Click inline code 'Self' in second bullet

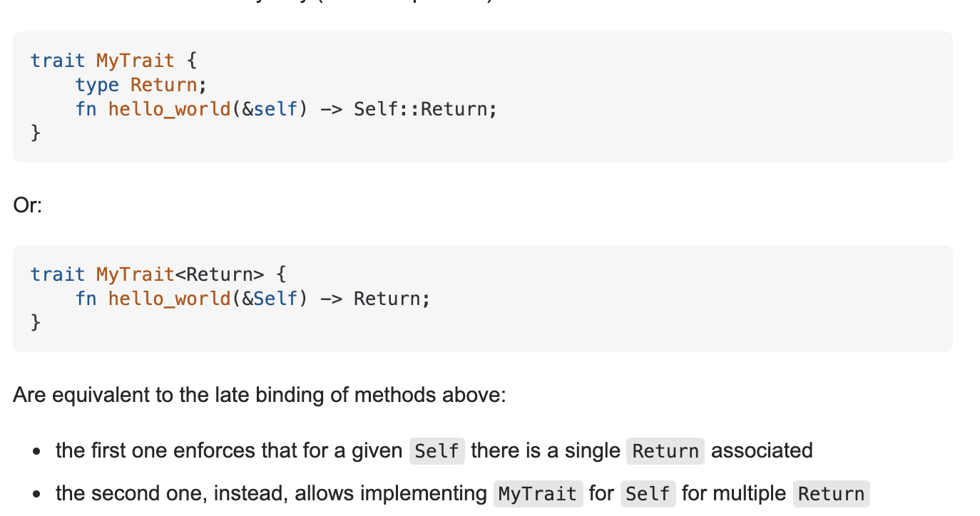click(x=648, y=494)
